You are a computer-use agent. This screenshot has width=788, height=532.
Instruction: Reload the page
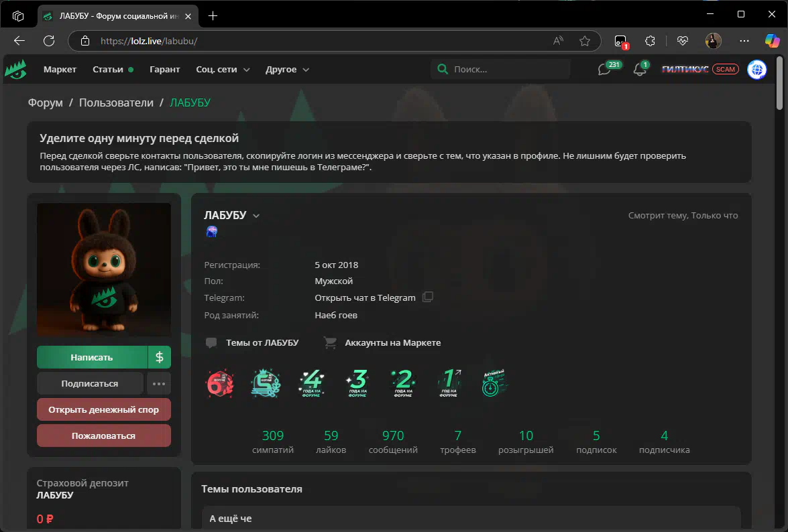pyautogui.click(x=49, y=41)
